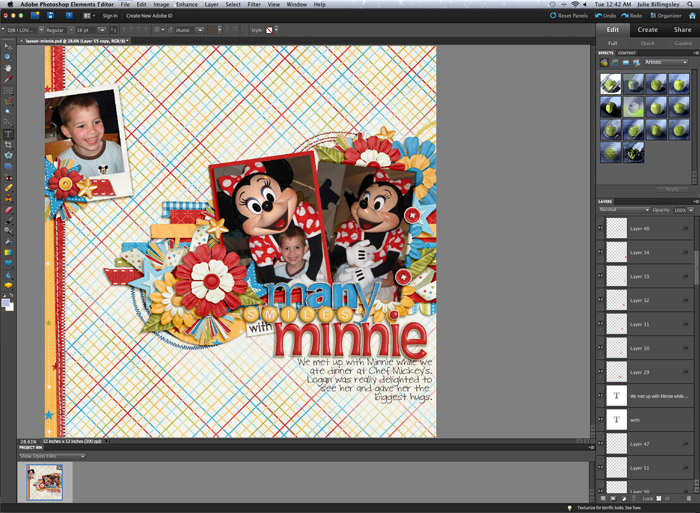
Task: Select the Red Eye Removal tool
Action: pos(8,177)
